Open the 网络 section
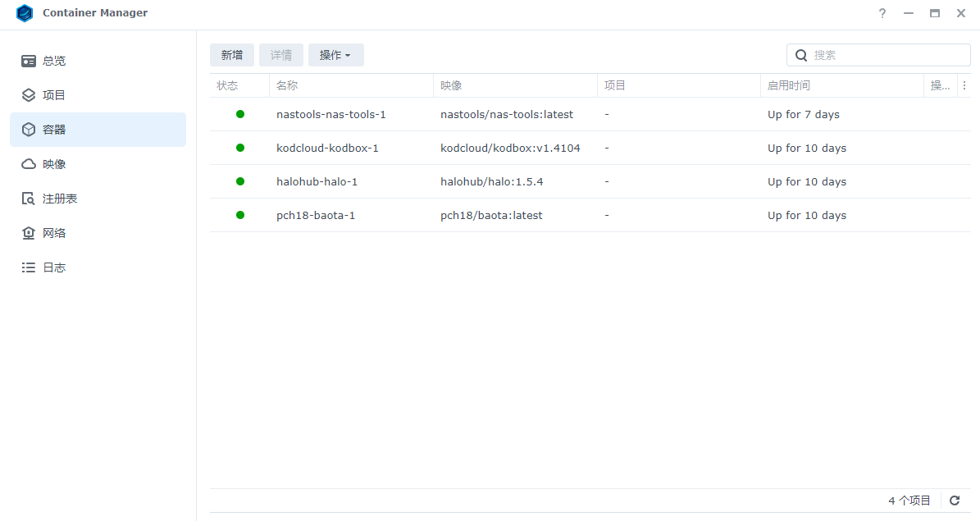The image size is (980, 521). [98, 233]
